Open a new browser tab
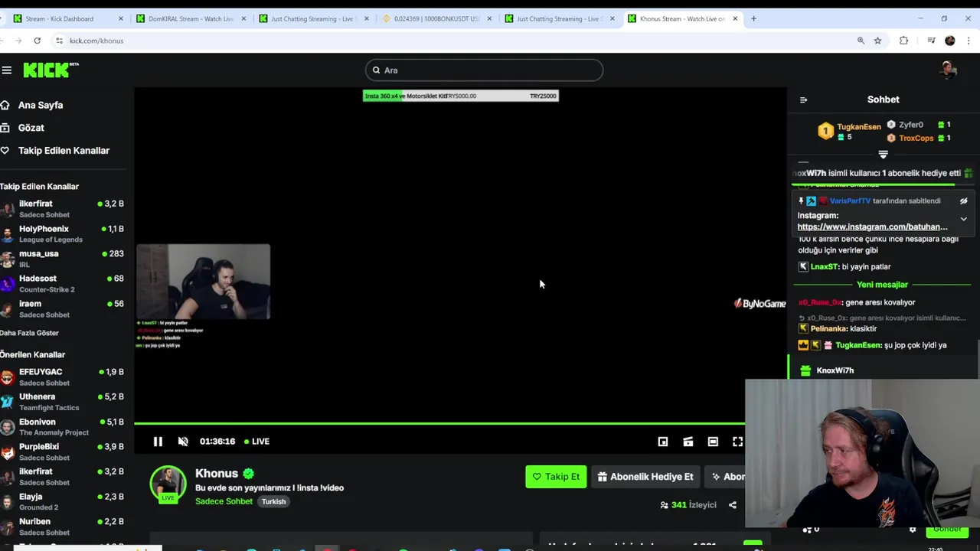The image size is (980, 551). [x=753, y=18]
